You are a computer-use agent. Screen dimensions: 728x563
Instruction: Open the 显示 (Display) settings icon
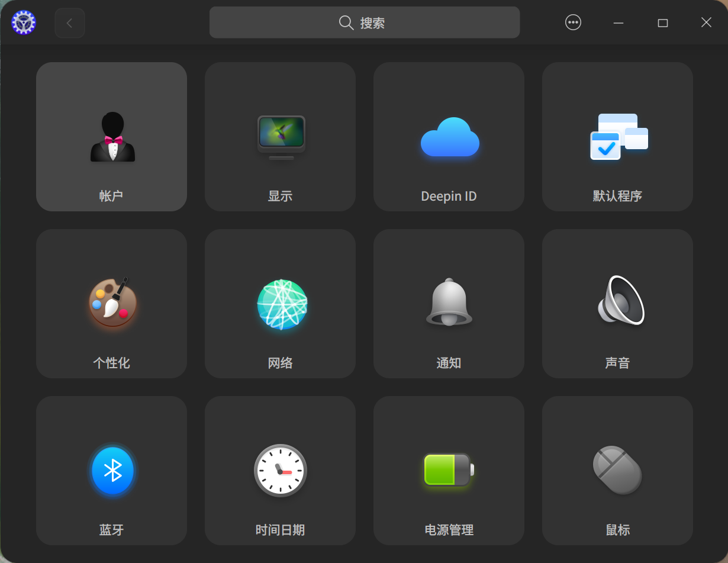coord(280,136)
